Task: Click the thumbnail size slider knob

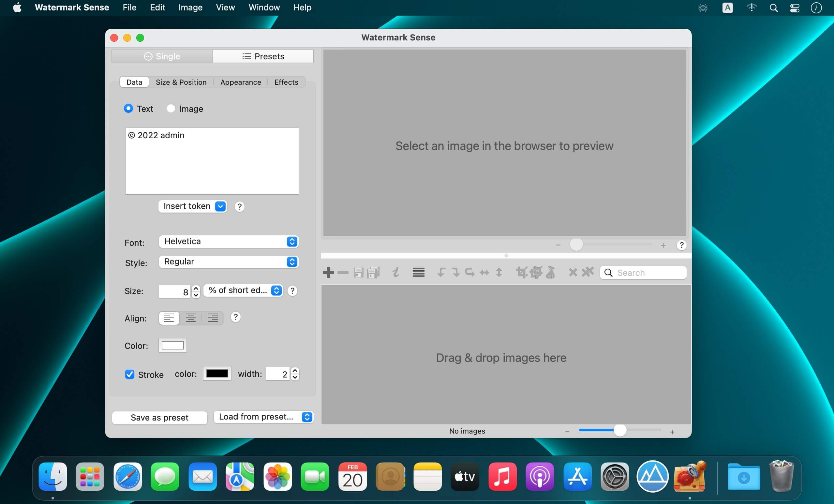Action: pyautogui.click(x=620, y=431)
